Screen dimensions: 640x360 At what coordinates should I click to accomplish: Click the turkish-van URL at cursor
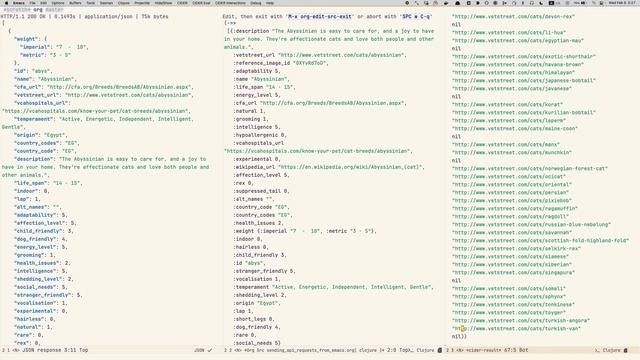516,329
